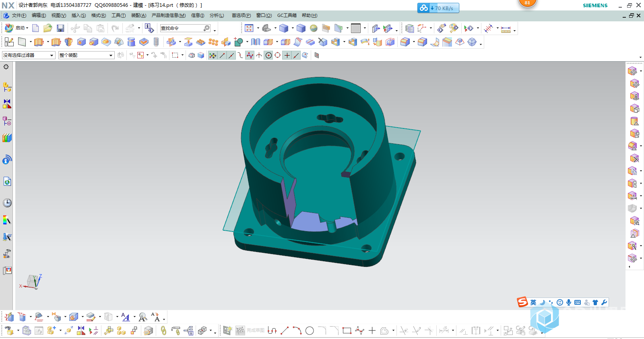
Task: Open History clock icon in left sidebar
Action: pos(7,203)
